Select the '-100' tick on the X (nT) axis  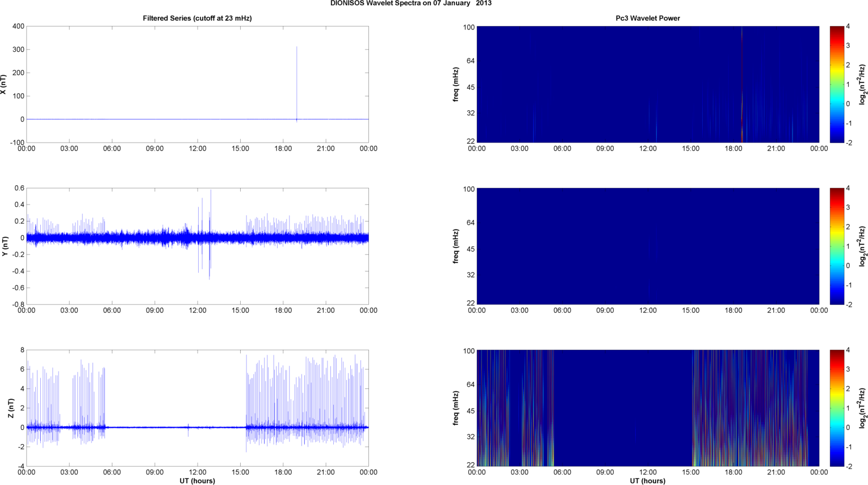tap(17, 143)
